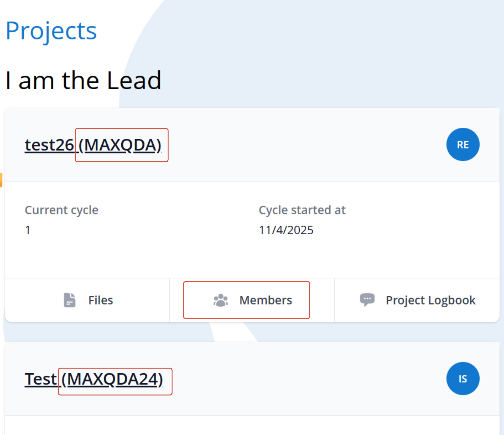504x435 pixels.
Task: Click the "Cycle started at" label
Action: pyautogui.click(x=302, y=210)
